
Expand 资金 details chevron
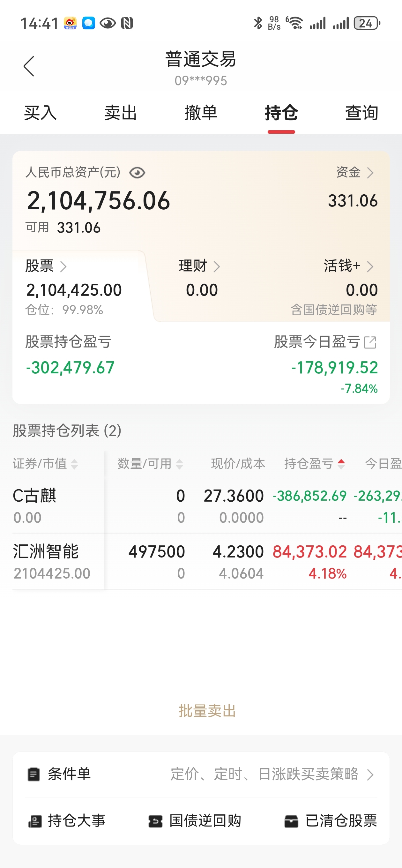tap(370, 173)
